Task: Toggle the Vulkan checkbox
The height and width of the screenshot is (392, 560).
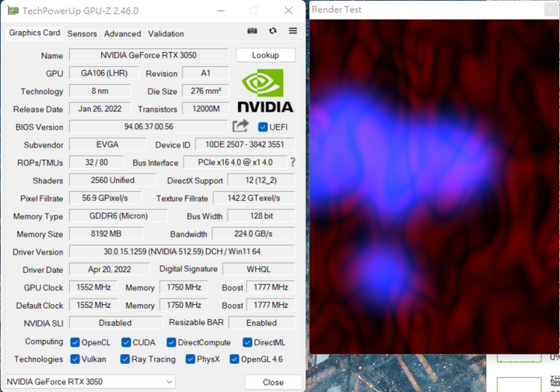Action: [x=75, y=359]
